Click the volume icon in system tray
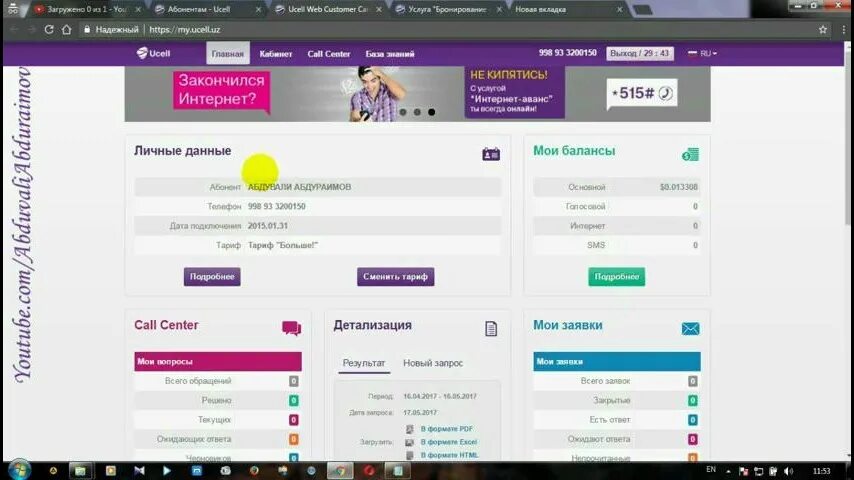 (788, 471)
